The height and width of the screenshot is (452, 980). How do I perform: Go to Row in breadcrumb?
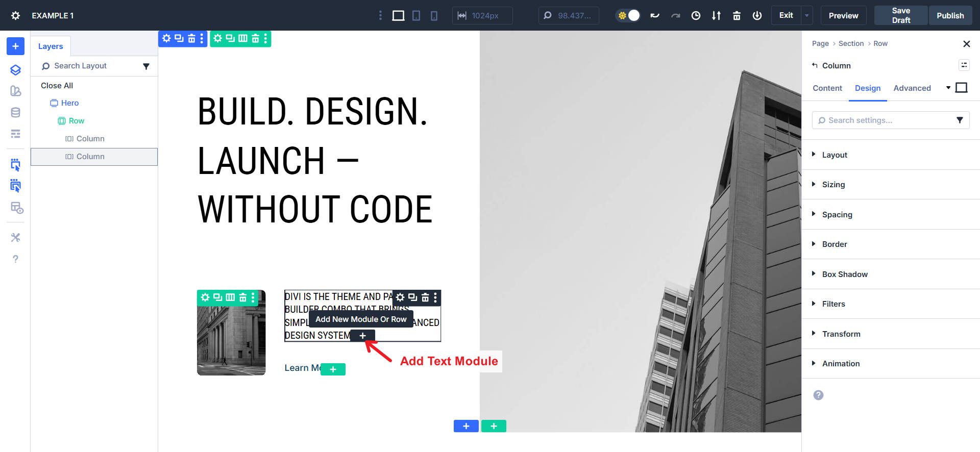click(x=880, y=43)
